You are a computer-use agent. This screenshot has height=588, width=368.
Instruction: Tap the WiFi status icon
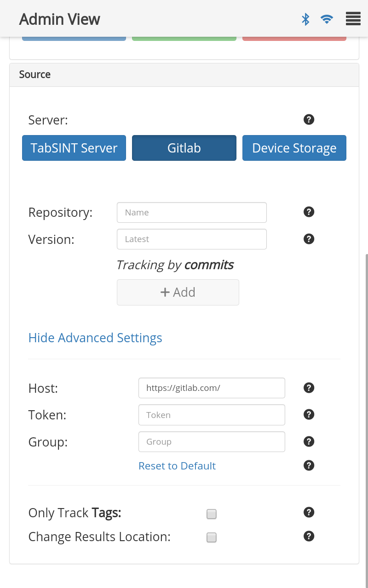coord(327,19)
